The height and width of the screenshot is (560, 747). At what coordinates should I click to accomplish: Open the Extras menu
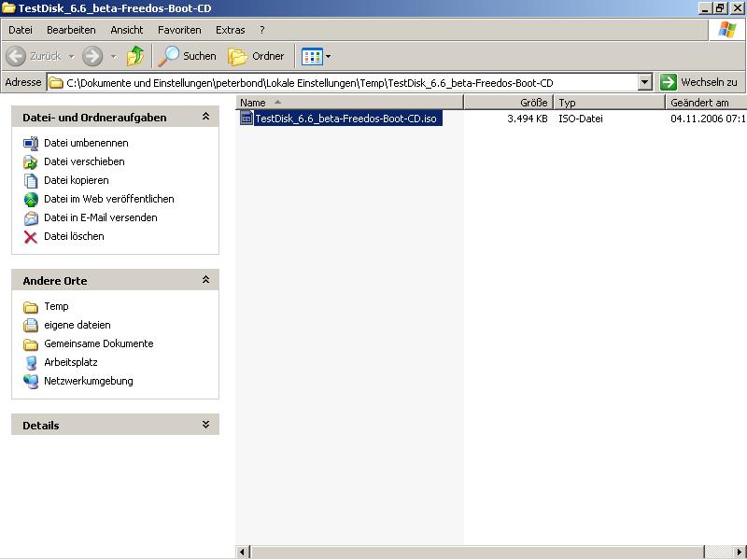point(230,30)
